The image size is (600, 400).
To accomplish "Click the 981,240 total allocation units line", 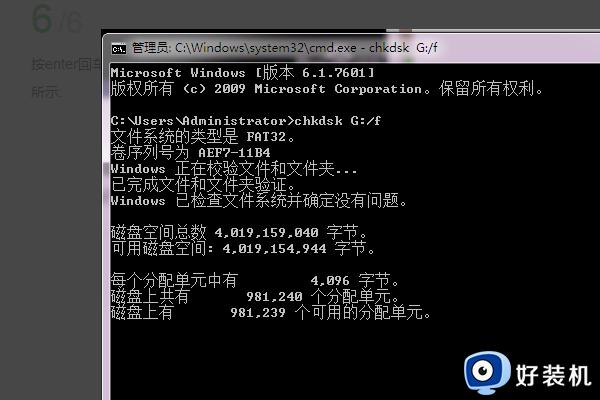I will 255,297.
